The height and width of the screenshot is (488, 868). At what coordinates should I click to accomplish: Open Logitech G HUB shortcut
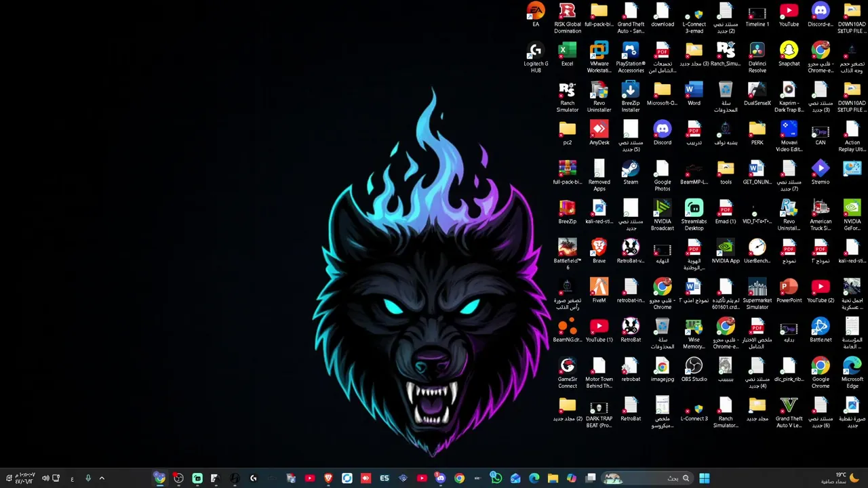click(536, 58)
